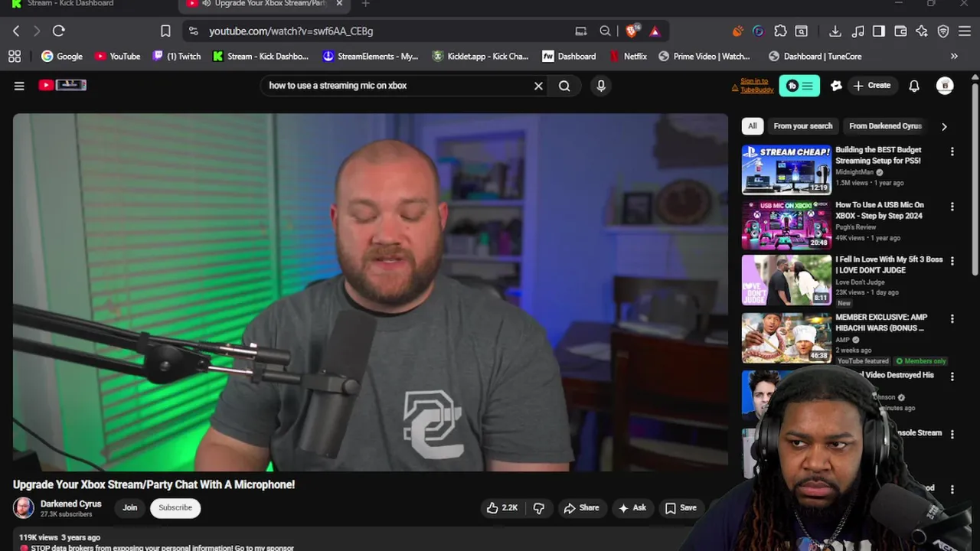Click the YouTube search magnifier button
The width and height of the screenshot is (980, 551).
point(564,86)
